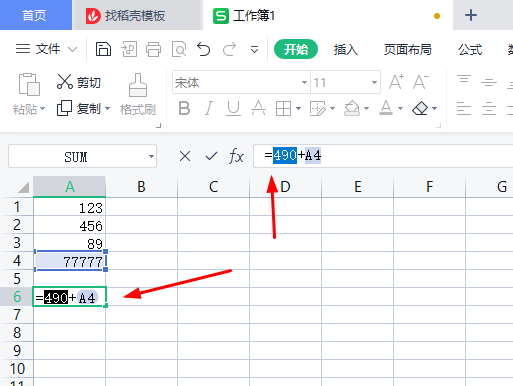Click the cell Borders icon
This screenshot has width=513, height=386.
point(283,109)
